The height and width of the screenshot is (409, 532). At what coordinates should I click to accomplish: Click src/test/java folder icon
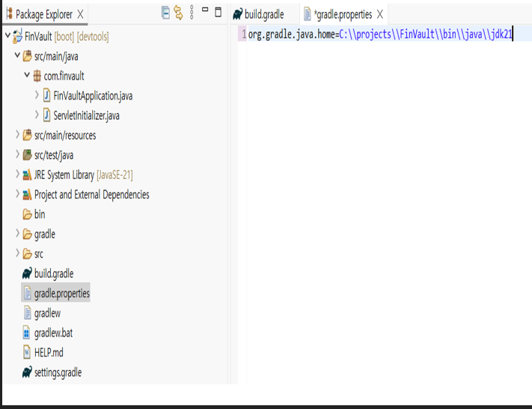tap(27, 154)
